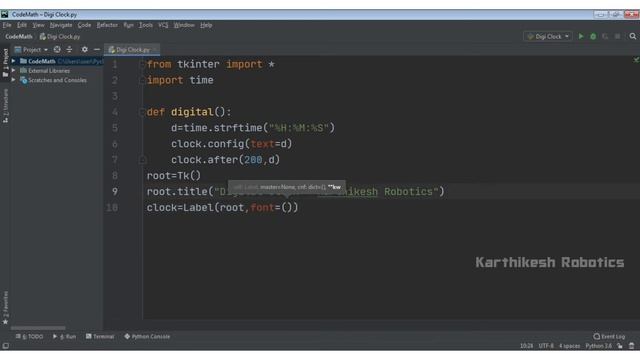This screenshot has height=360, width=640.
Task: Open the TODO tool window
Action: click(x=29, y=336)
